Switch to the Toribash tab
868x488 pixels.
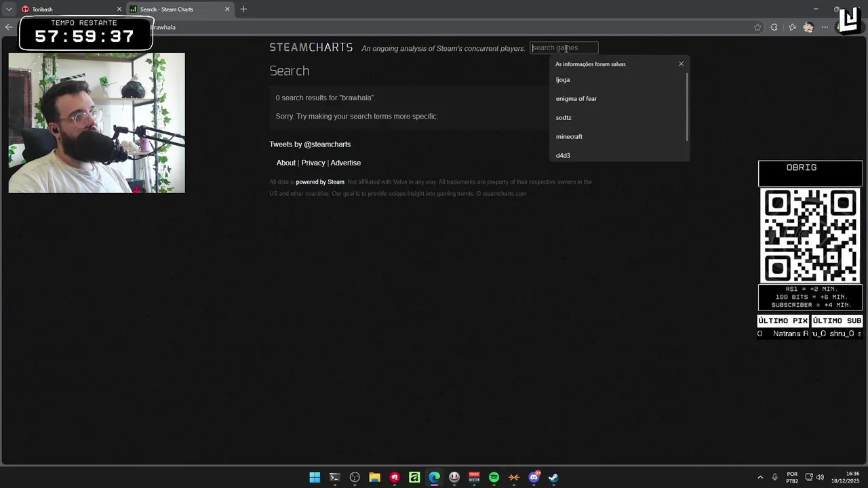(x=71, y=9)
